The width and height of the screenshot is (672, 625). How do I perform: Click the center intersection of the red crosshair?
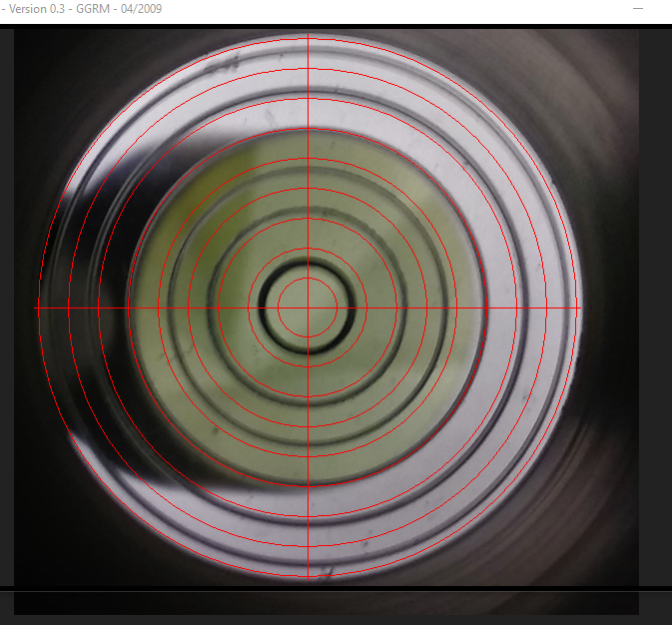tap(308, 309)
